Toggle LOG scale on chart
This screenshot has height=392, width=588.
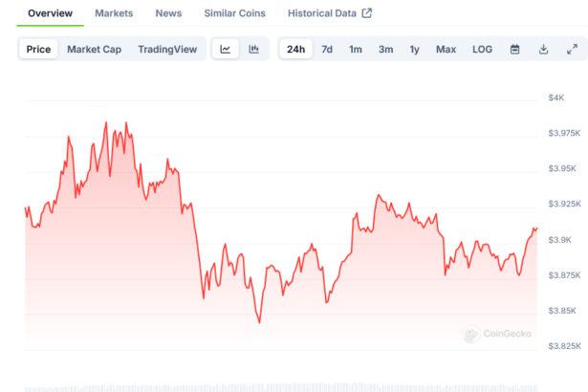tap(483, 49)
